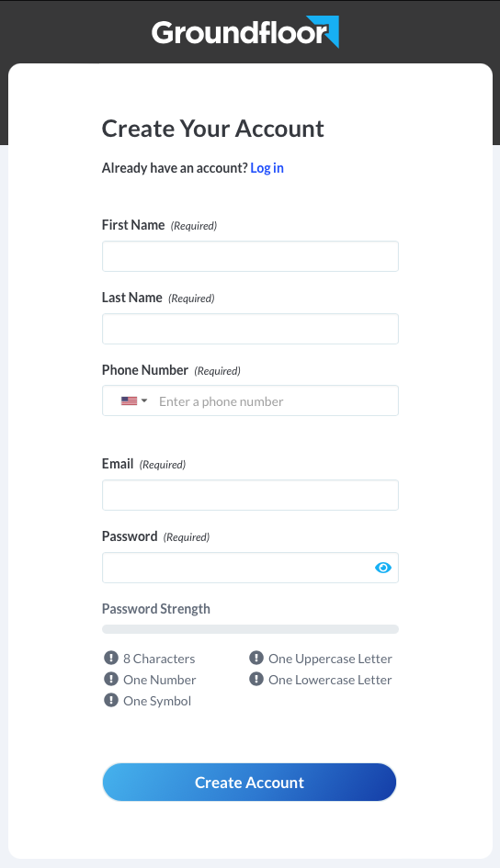Viewport: 500px width, 868px height.
Task: Select the Email input field
Action: 250,495
